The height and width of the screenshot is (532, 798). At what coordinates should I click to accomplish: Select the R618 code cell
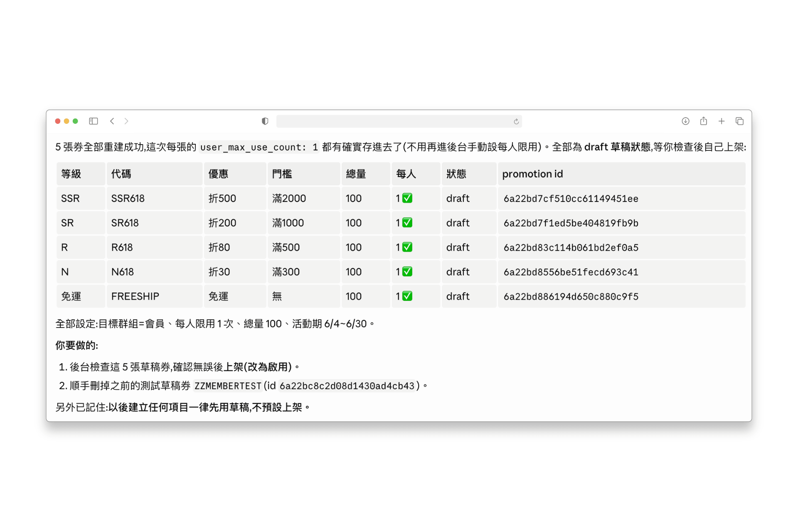pyautogui.click(x=154, y=247)
